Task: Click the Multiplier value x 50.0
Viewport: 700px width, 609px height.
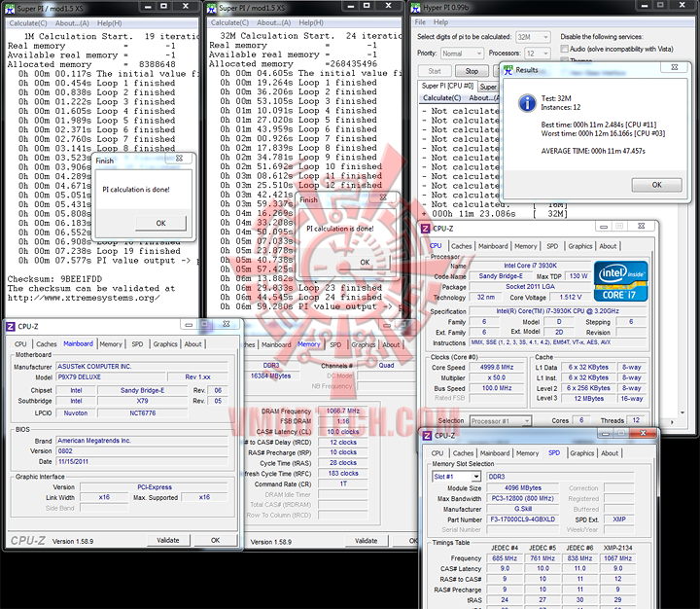Action: 497,377
